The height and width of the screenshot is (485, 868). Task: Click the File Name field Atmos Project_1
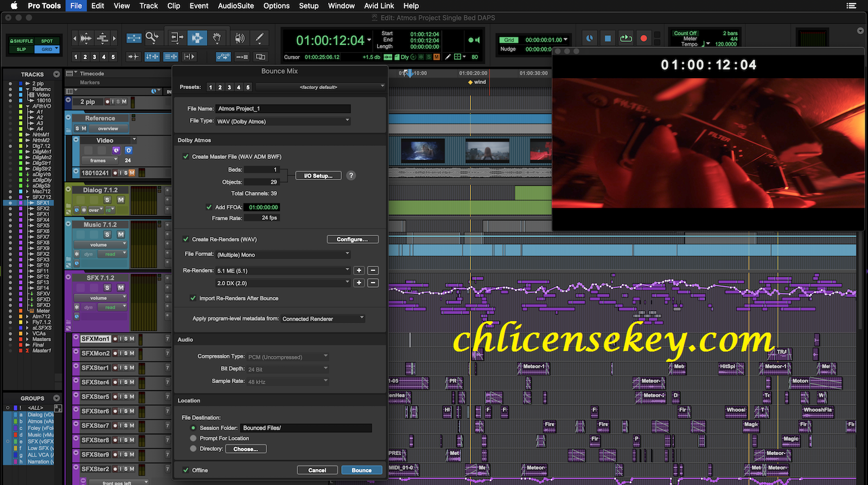click(283, 109)
